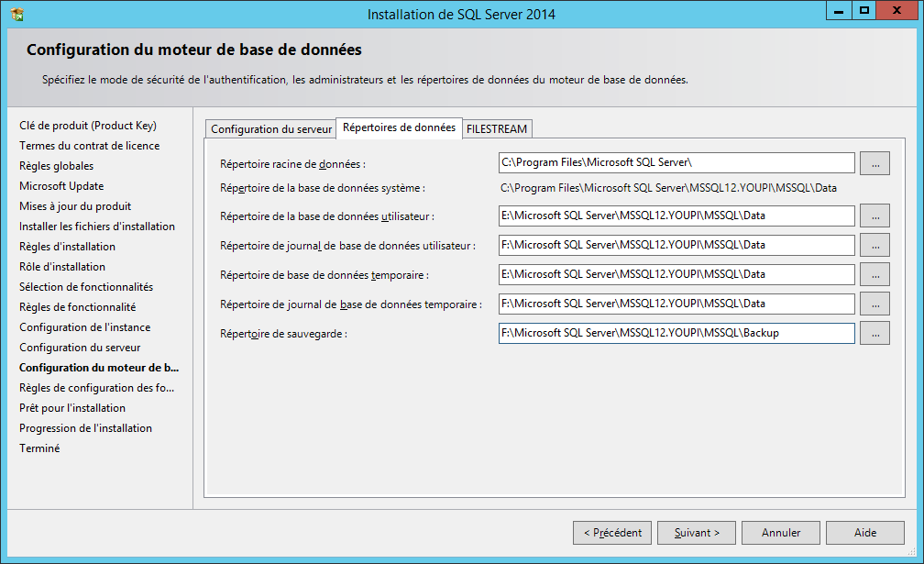Click the base de données utilisateur path field
The width and height of the screenshot is (924, 564).
point(676,216)
